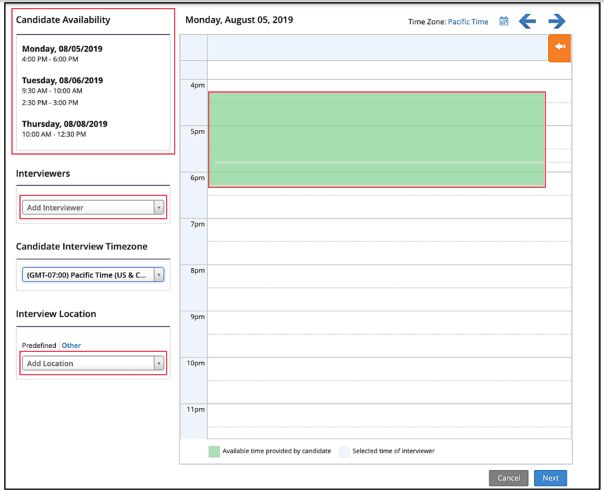
Task: Expand the Add Location dropdown arrow
Action: (x=159, y=363)
